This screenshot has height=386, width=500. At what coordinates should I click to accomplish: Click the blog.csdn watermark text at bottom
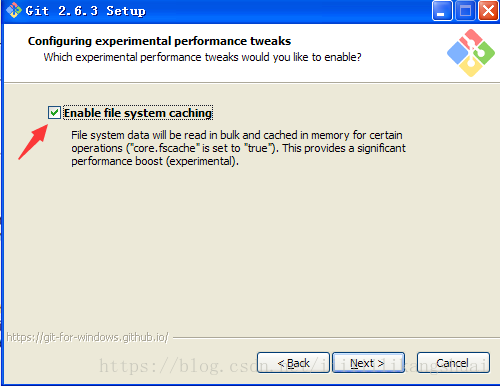click(x=293, y=366)
